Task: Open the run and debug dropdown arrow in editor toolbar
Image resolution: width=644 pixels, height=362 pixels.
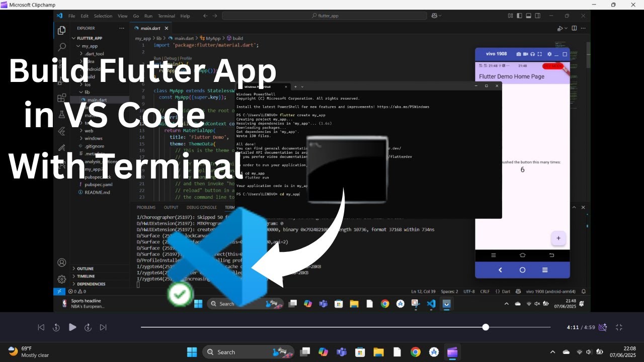Action: [567, 28]
